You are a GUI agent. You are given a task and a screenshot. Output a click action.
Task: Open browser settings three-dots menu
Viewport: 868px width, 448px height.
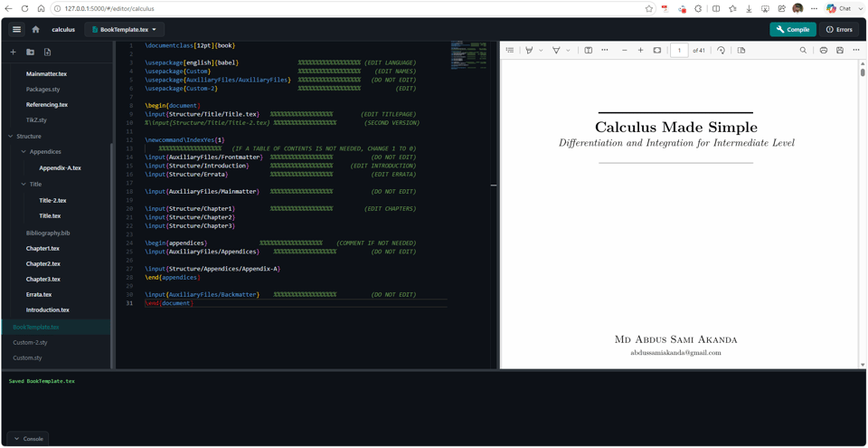pos(814,9)
